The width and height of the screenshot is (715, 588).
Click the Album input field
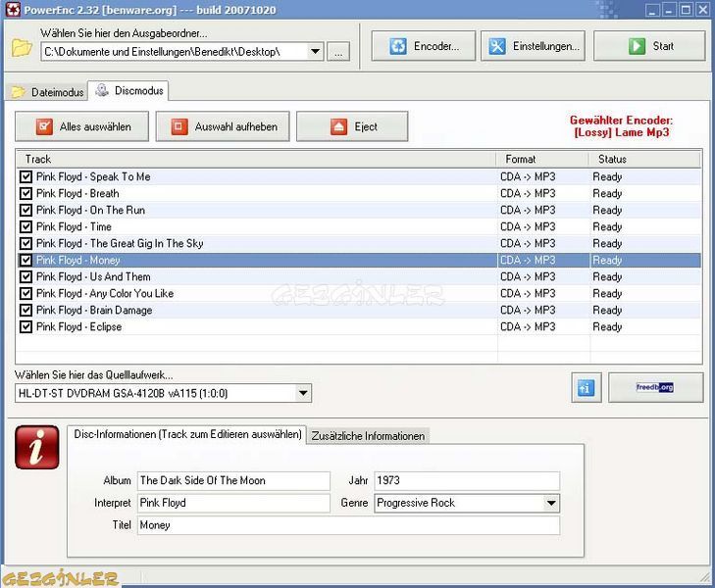233,480
